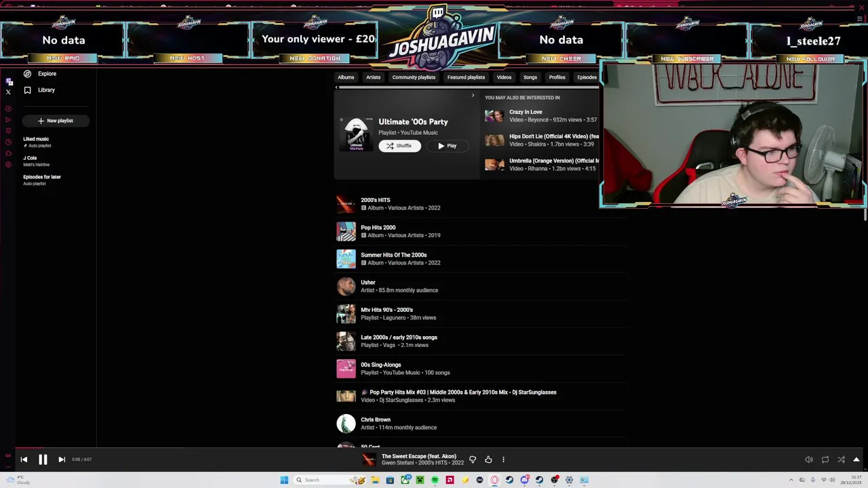Viewport: 868px width, 488px height.
Task: Expand the player page arrow
Action: coord(856,460)
